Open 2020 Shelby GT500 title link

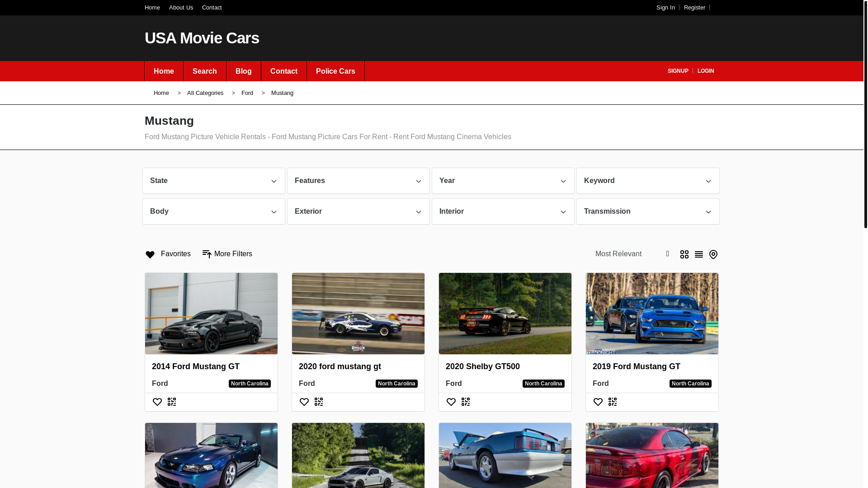(x=483, y=366)
